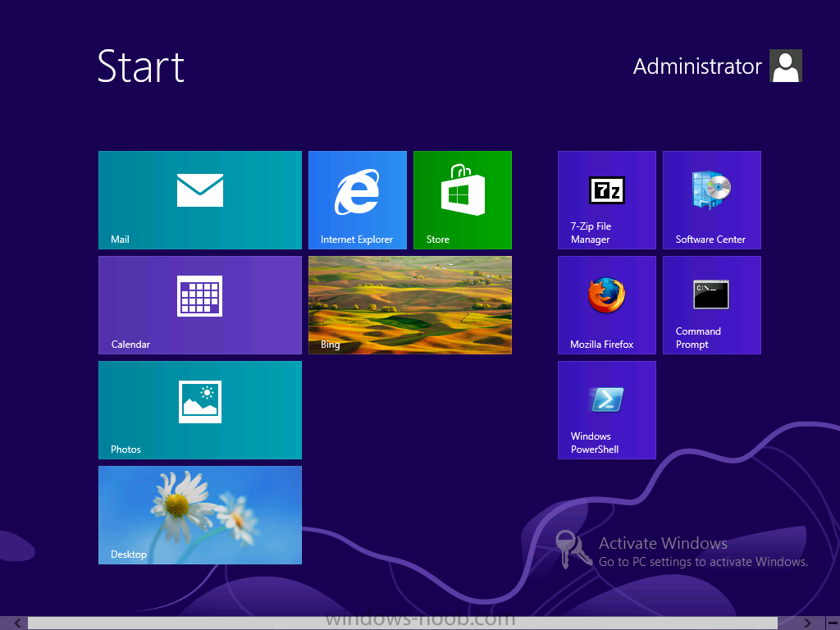The image size is (840, 630).
Task: Launch Mozilla Firefox
Action: 606,305
